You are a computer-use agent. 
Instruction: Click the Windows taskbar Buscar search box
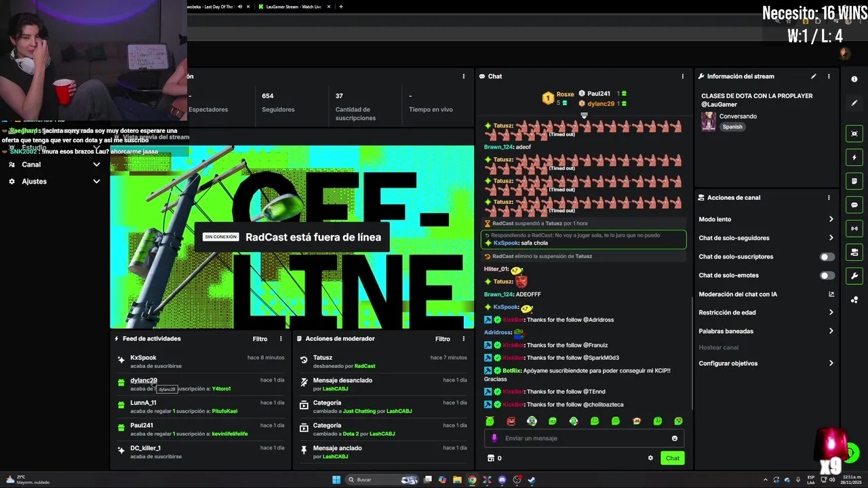pyautogui.click(x=382, y=480)
